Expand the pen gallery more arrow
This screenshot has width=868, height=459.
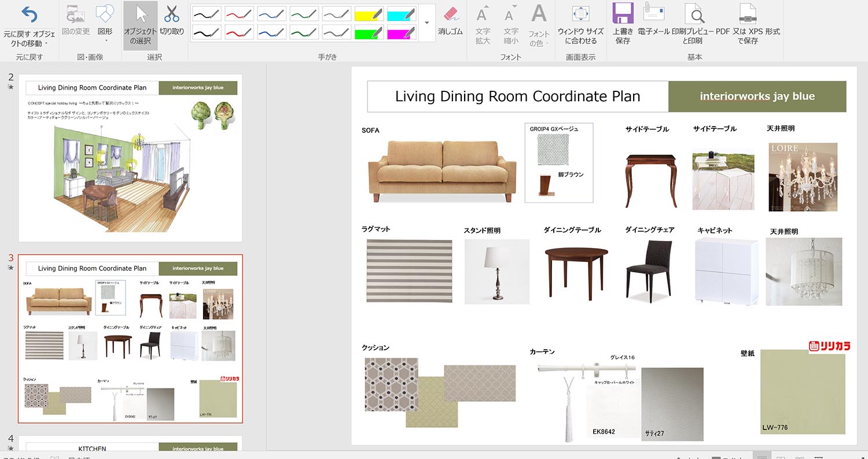click(x=427, y=23)
